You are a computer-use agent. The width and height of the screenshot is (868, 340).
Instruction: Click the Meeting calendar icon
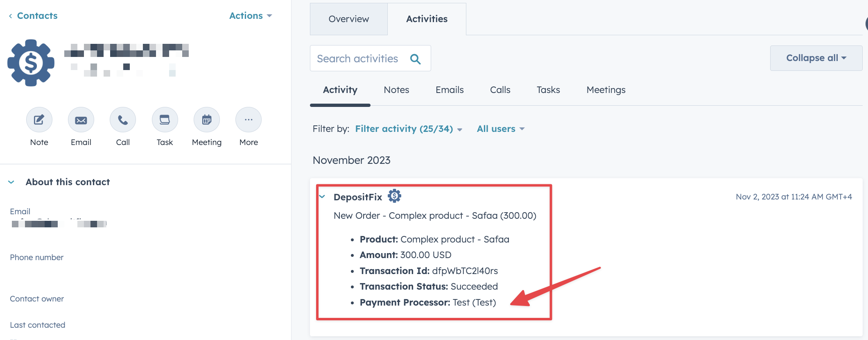207,120
